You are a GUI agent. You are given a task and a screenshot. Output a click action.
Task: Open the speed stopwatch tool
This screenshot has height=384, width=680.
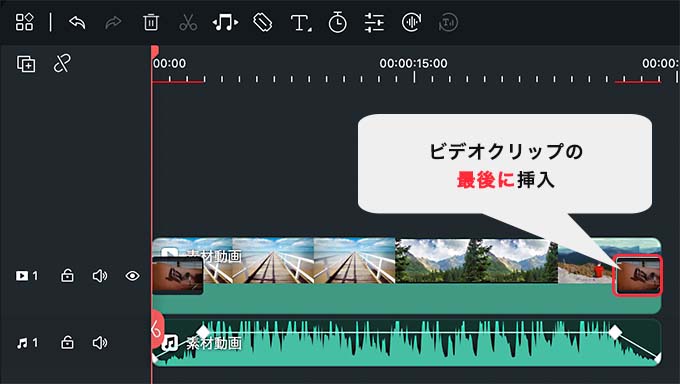pos(337,22)
